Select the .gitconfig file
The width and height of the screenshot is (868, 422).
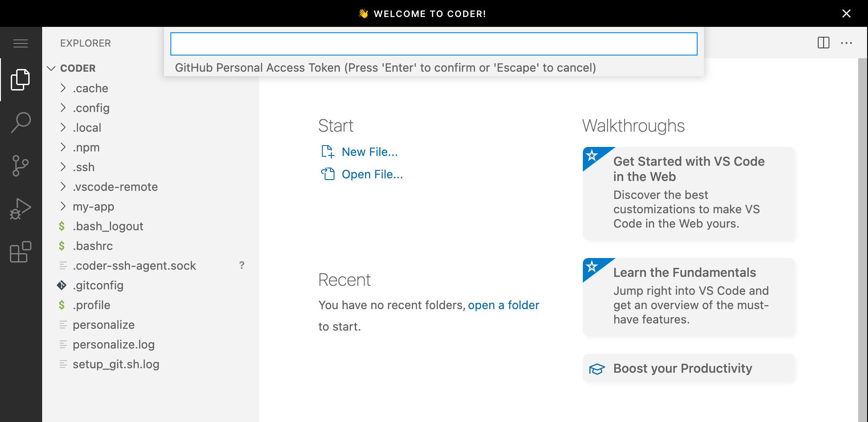(98, 285)
